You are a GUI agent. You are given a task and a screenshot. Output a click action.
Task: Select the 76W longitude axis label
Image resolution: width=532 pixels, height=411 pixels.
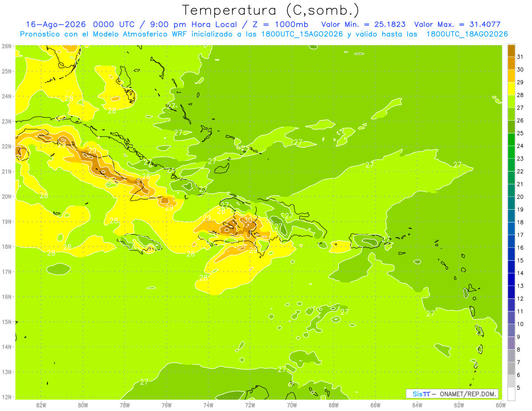pos(166,405)
